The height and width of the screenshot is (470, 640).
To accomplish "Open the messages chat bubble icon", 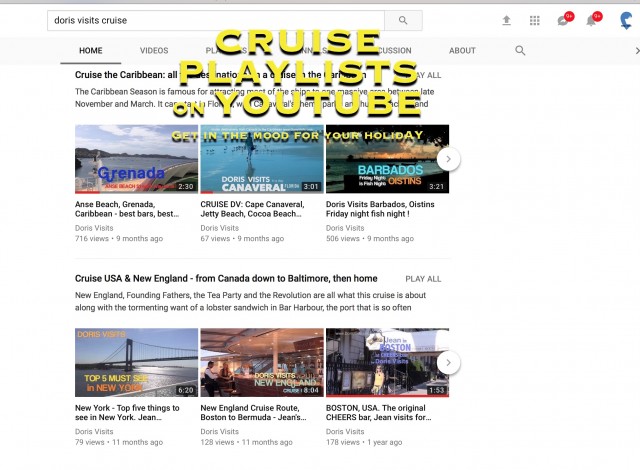I will 565,19.
